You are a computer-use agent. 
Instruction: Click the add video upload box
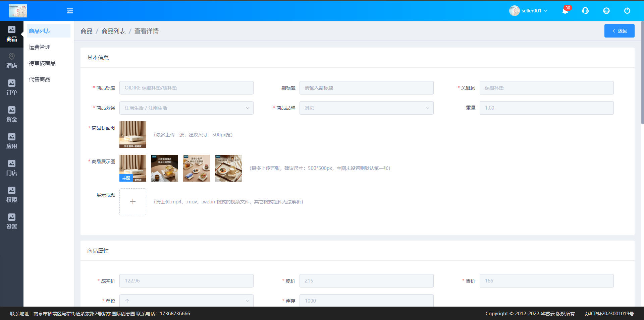click(x=133, y=202)
